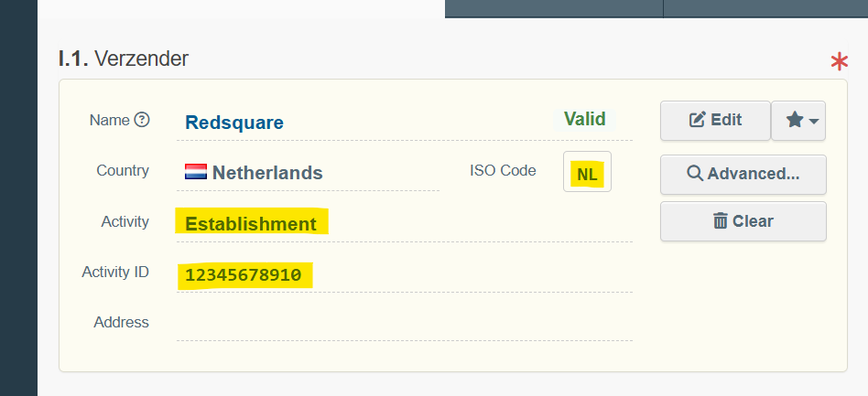Viewport: 868px width, 396px height.
Task: Click the red required-field asterisk
Action: tap(839, 62)
